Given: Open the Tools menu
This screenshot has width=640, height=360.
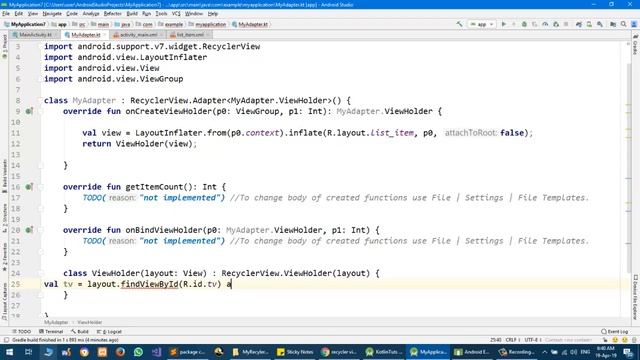Looking at the screenshot, I should 161,13.
